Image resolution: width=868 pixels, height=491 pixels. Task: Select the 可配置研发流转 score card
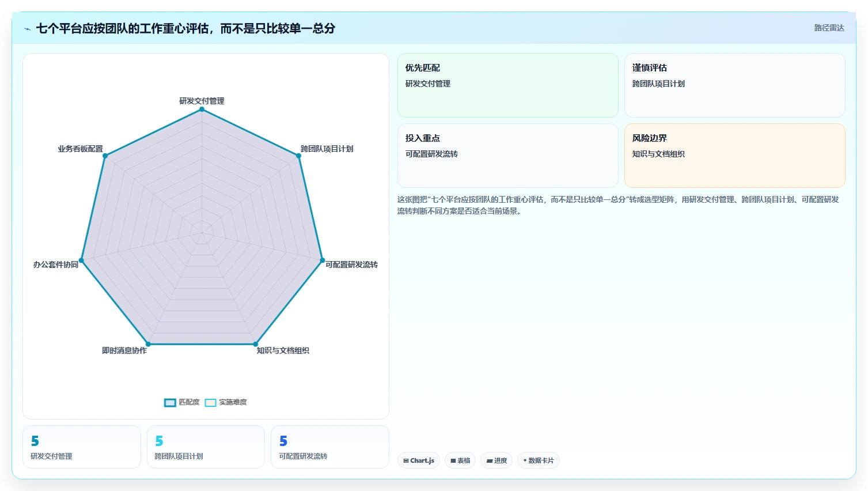330,447
